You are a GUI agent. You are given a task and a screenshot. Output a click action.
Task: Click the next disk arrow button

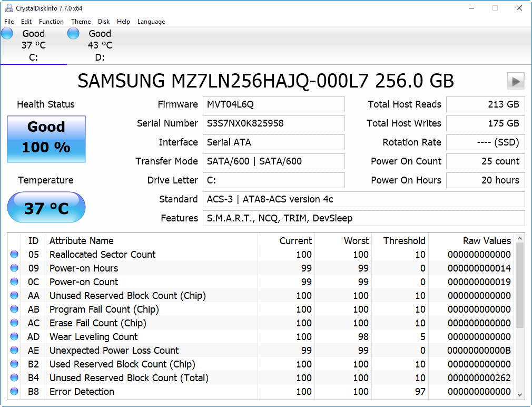[x=516, y=81]
